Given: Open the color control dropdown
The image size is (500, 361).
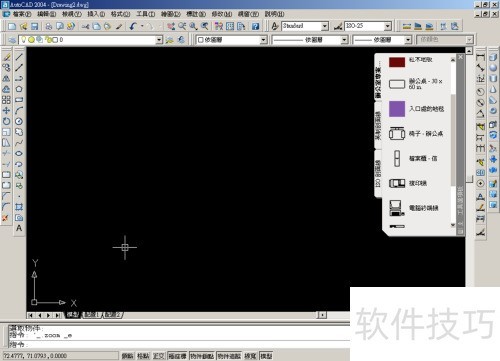Looking at the screenshot, I should click(263, 40).
